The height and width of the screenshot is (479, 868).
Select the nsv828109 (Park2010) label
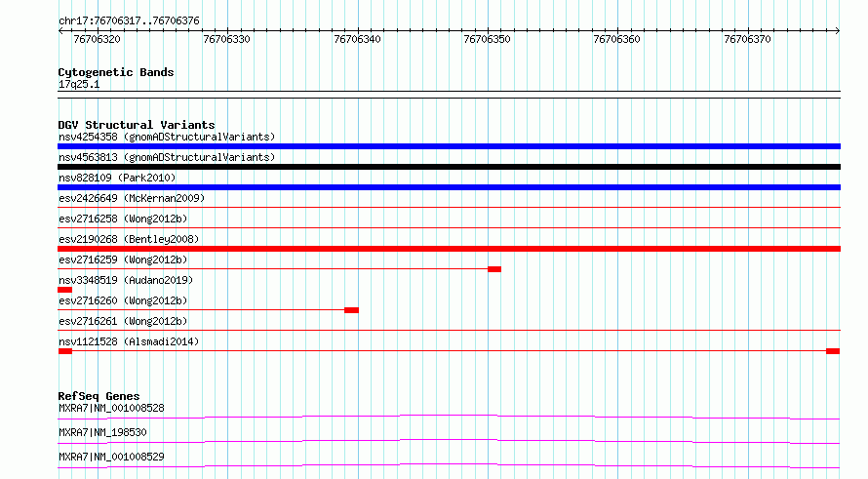[117, 178]
